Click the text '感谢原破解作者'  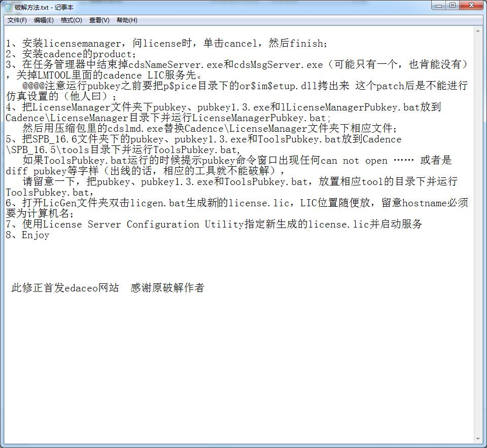pyautogui.click(x=167, y=288)
